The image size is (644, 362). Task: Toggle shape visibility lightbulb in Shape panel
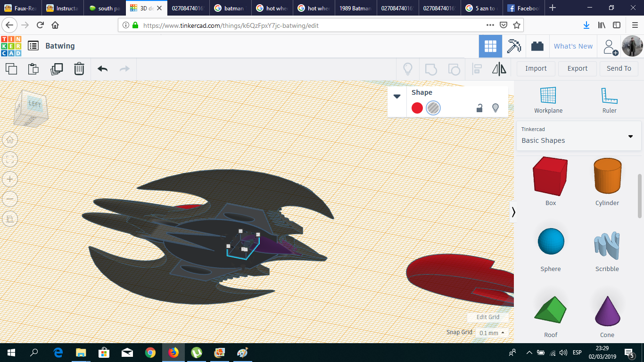[495, 108]
